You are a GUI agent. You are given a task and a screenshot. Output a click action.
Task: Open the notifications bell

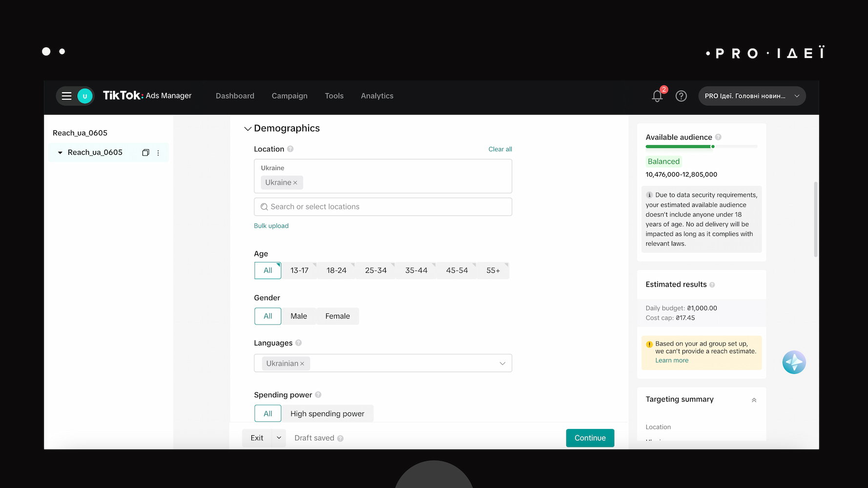pos(657,96)
